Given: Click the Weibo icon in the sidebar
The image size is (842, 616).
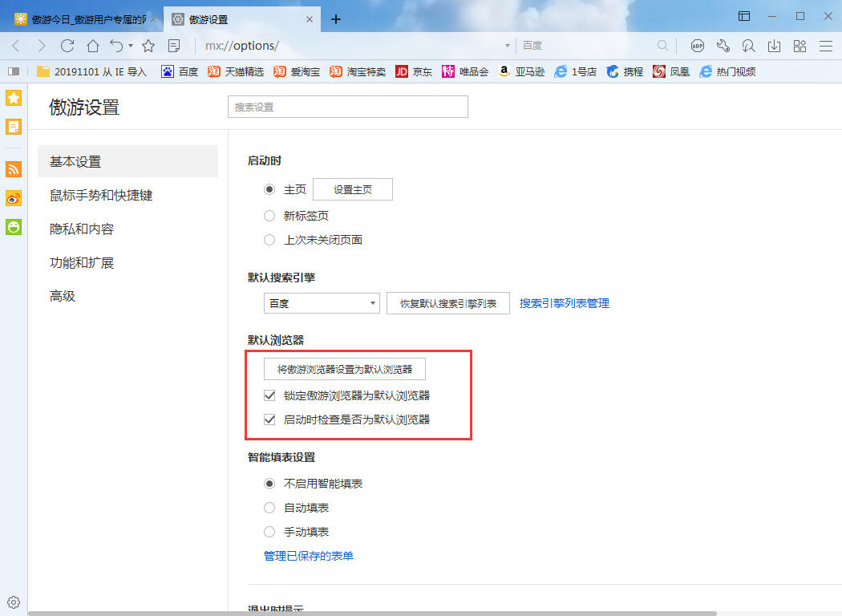Looking at the screenshot, I should (13, 198).
